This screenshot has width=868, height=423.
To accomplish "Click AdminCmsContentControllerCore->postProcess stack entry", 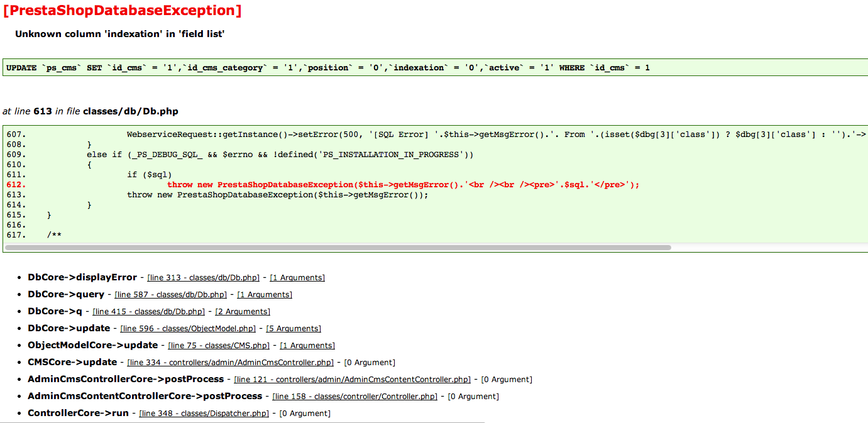I will pyautogui.click(x=145, y=396).
